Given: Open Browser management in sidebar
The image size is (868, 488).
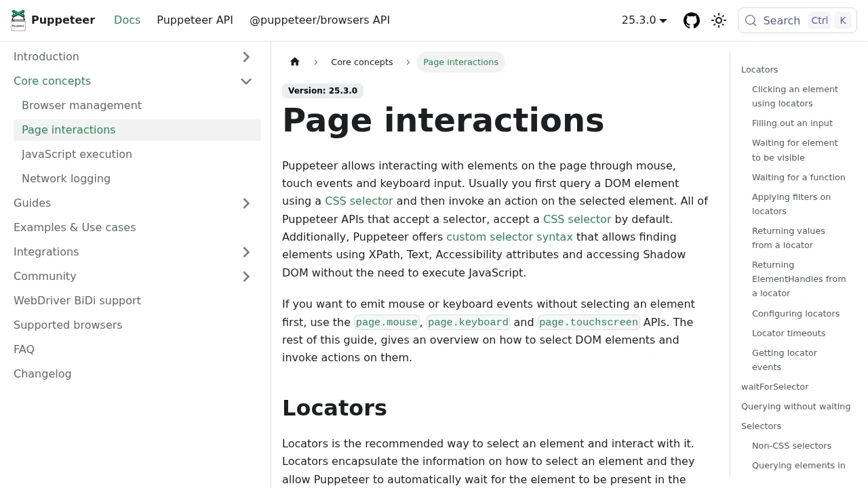Looking at the screenshot, I should coord(137,106).
